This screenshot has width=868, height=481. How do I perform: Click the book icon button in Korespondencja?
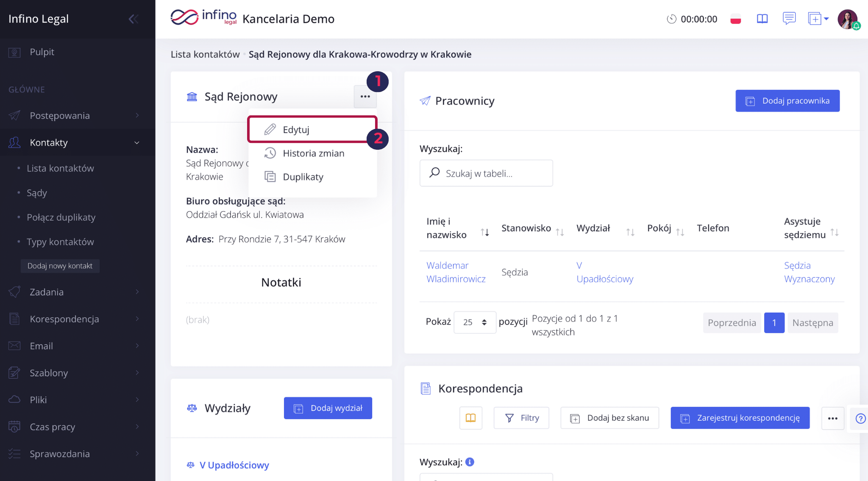click(x=470, y=418)
